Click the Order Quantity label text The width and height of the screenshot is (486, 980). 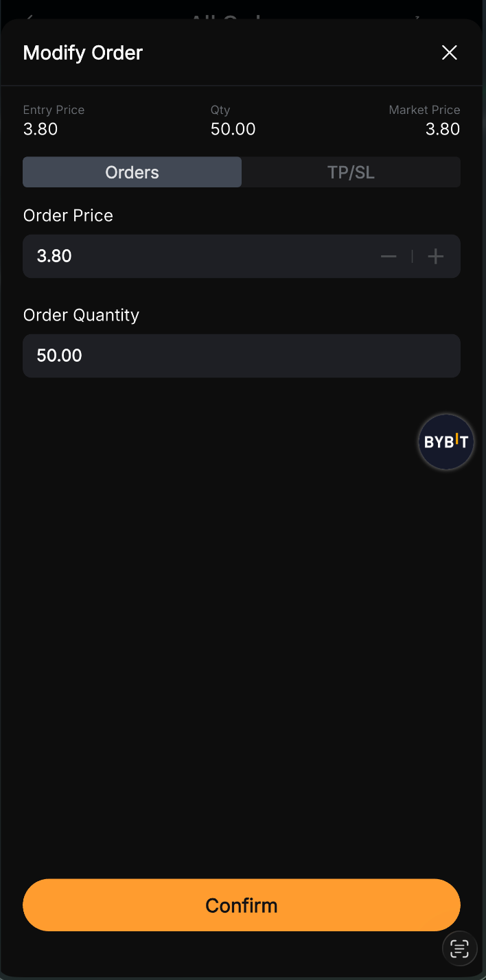point(81,314)
